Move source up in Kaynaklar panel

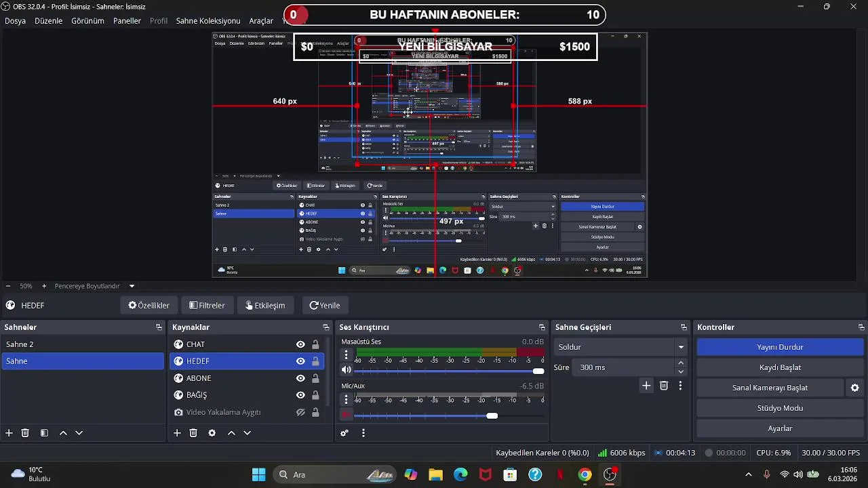pos(231,433)
